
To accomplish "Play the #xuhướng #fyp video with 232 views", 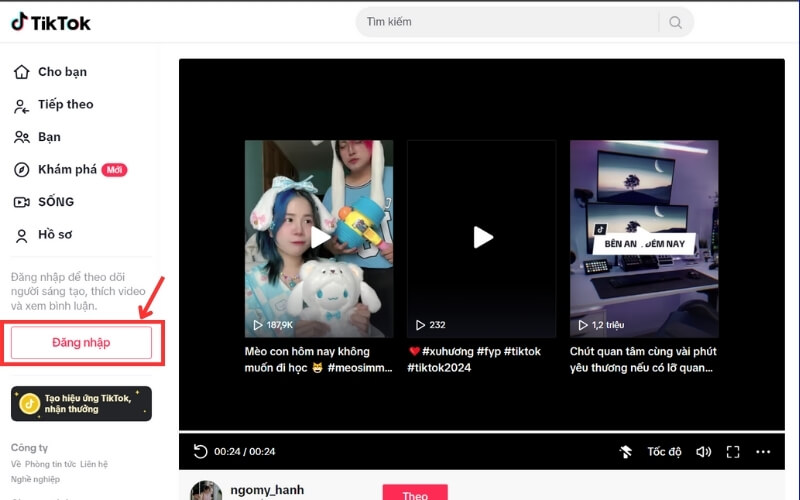I will (481, 238).
